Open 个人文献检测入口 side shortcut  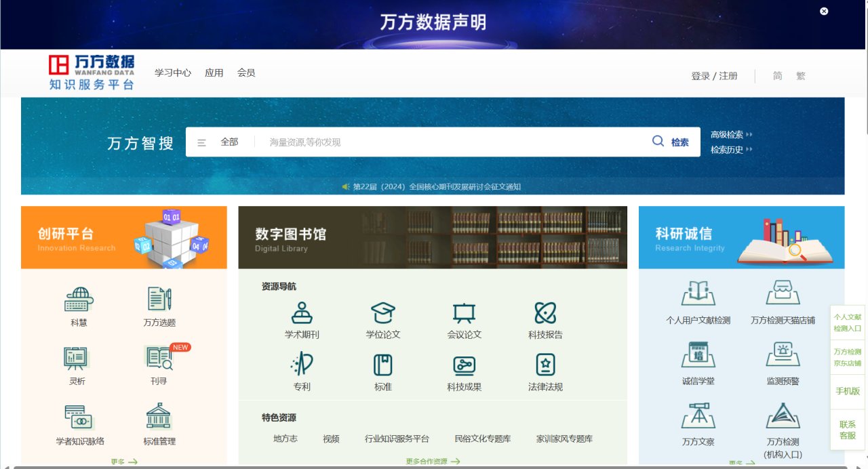click(x=848, y=322)
